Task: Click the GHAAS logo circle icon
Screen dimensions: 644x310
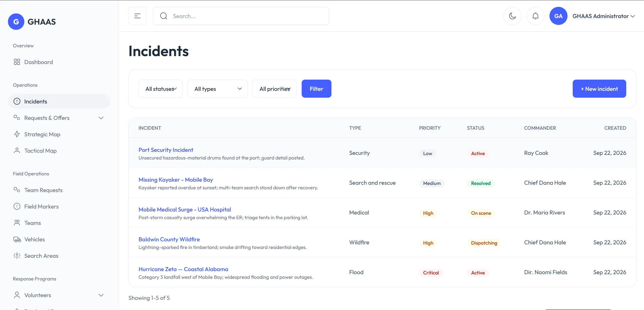Action: [x=16, y=22]
